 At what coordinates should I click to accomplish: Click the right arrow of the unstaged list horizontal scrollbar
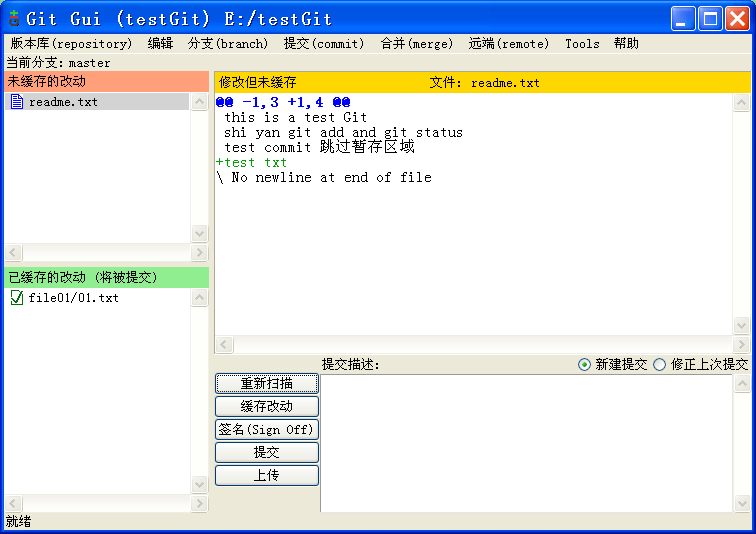199,252
